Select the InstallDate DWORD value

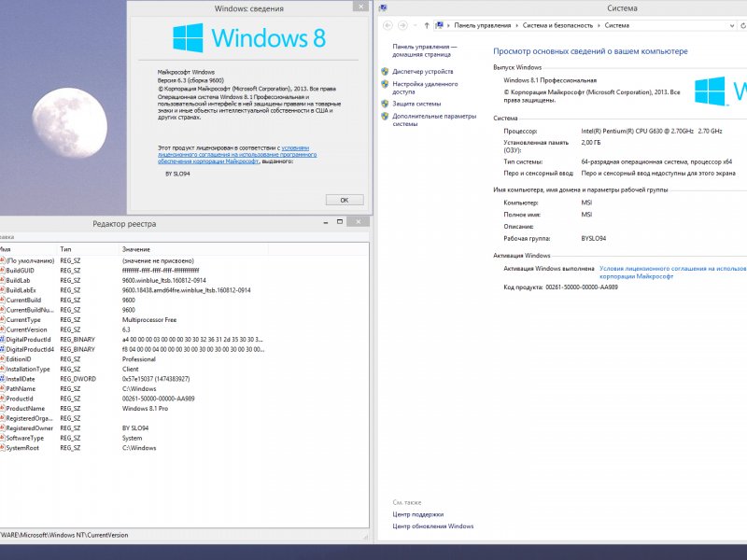click(20, 379)
